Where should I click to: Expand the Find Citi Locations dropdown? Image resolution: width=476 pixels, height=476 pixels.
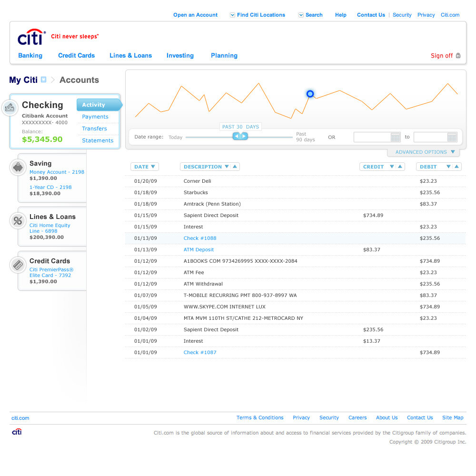point(233,15)
